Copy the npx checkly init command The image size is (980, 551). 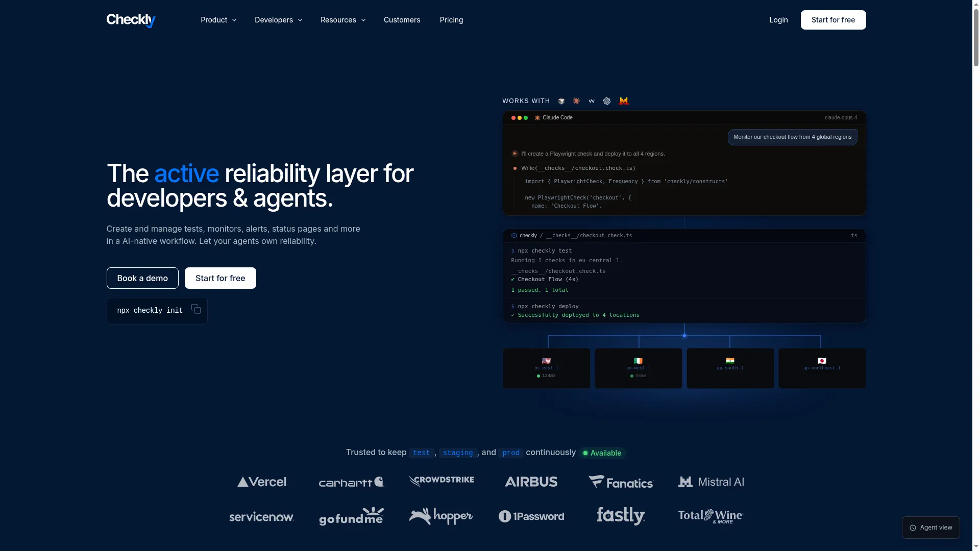[196, 309]
